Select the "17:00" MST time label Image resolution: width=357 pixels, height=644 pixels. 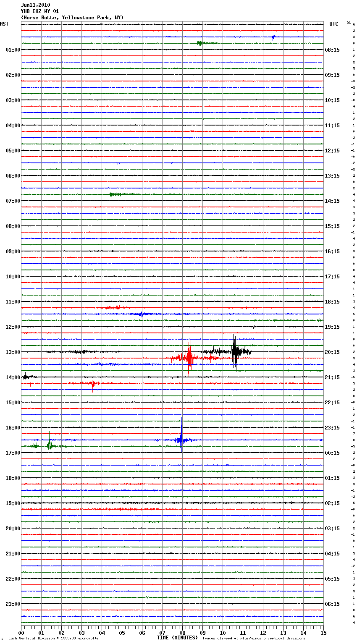13,453
